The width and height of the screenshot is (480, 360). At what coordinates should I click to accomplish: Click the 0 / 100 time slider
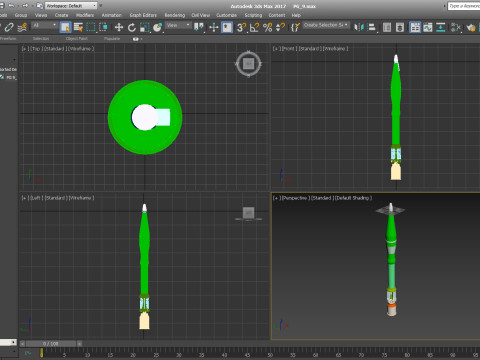tap(51, 344)
